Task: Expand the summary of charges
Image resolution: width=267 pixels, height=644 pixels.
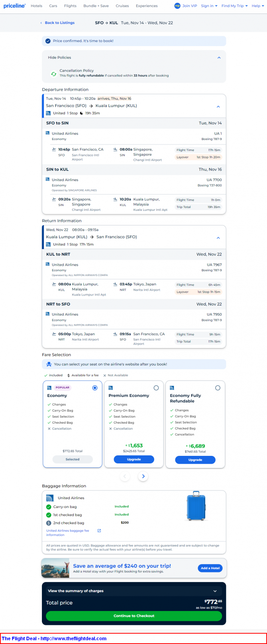Action: click(215, 591)
